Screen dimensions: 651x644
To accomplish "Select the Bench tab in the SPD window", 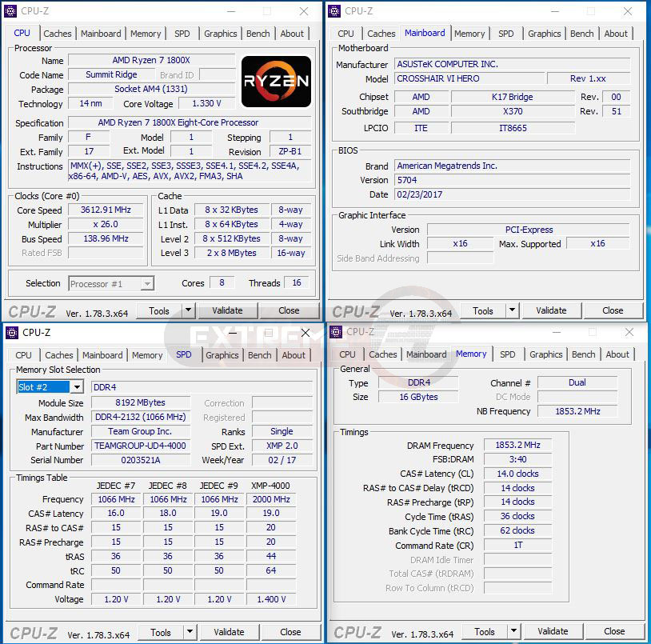I will [259, 355].
